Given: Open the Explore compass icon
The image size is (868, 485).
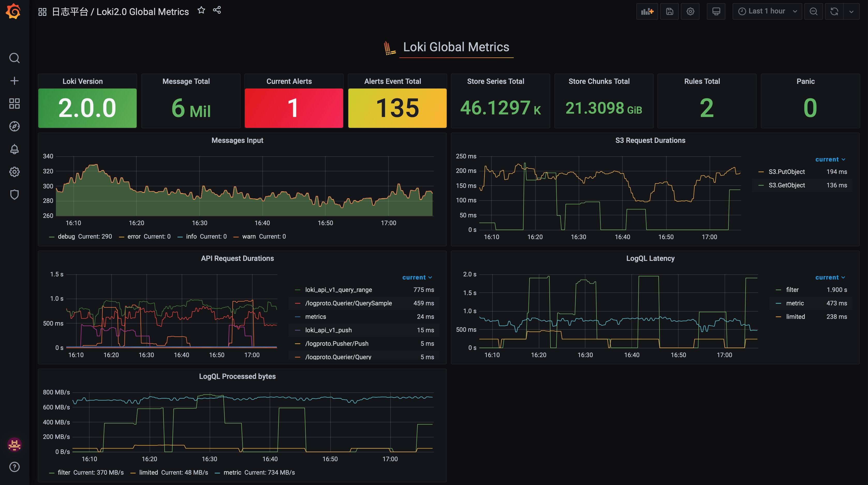Looking at the screenshot, I should click(14, 126).
